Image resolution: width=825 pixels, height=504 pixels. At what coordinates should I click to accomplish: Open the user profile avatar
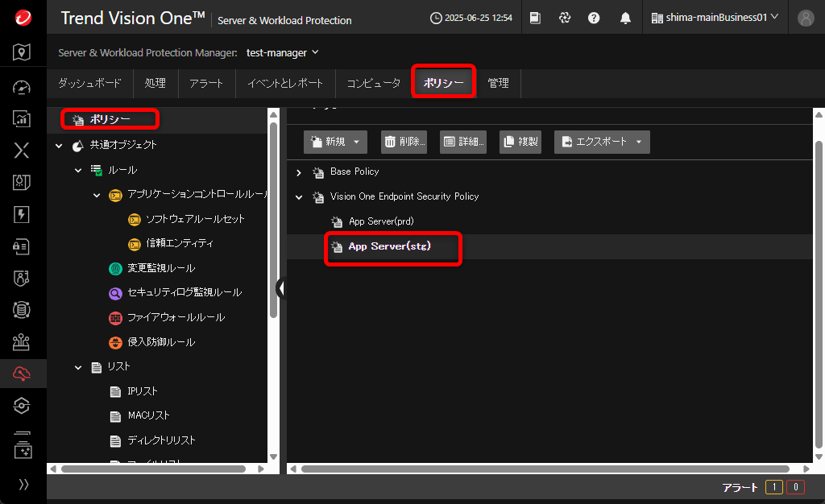point(806,18)
